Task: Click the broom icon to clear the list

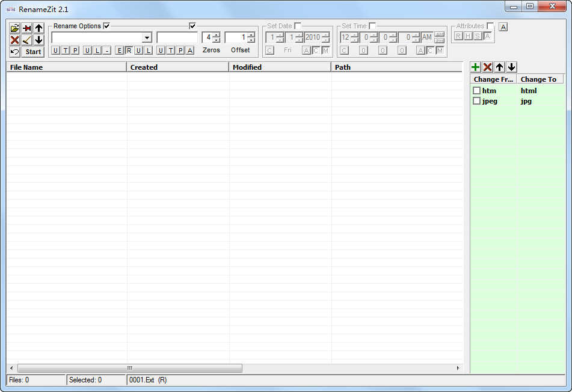Action: click(26, 40)
